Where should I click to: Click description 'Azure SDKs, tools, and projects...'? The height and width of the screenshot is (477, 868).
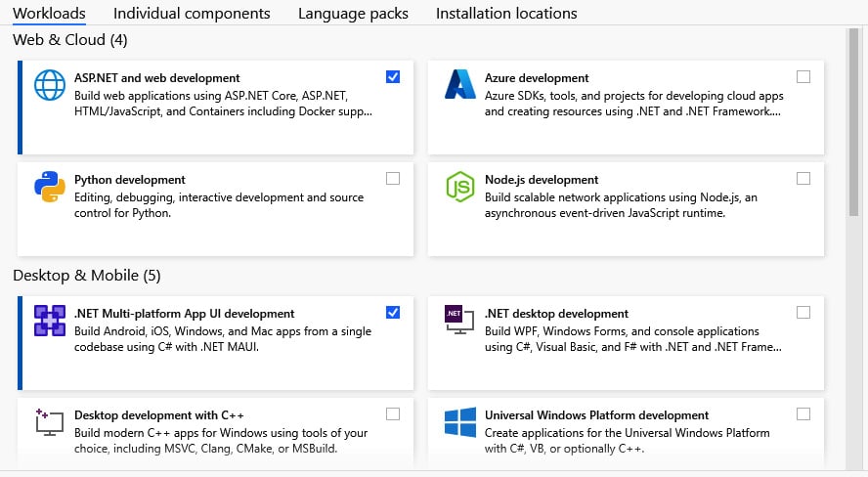(633, 104)
